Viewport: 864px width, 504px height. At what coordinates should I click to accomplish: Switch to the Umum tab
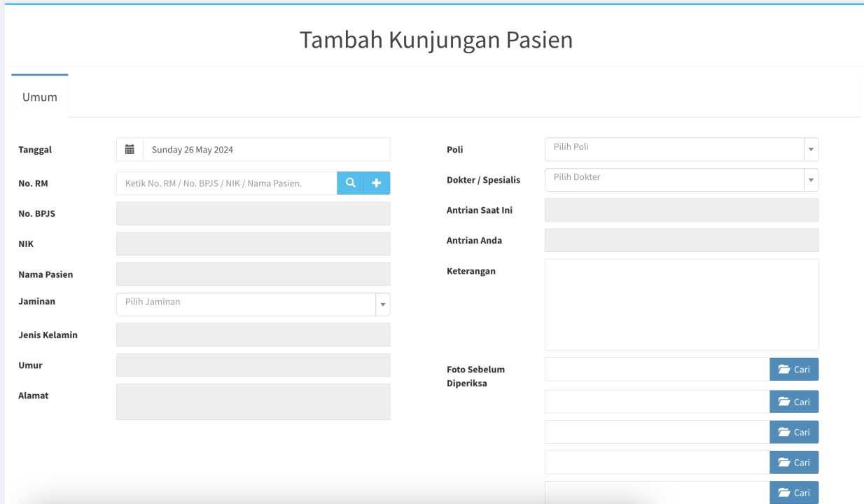pos(40,97)
